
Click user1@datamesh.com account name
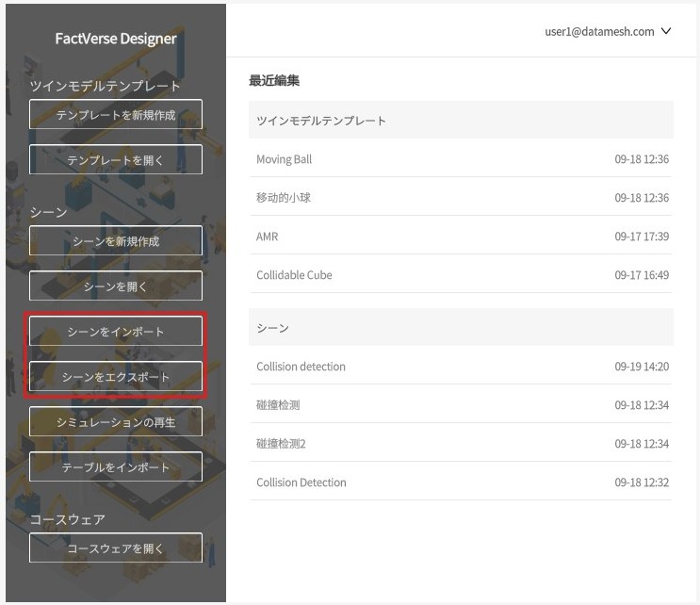pyautogui.click(x=599, y=31)
